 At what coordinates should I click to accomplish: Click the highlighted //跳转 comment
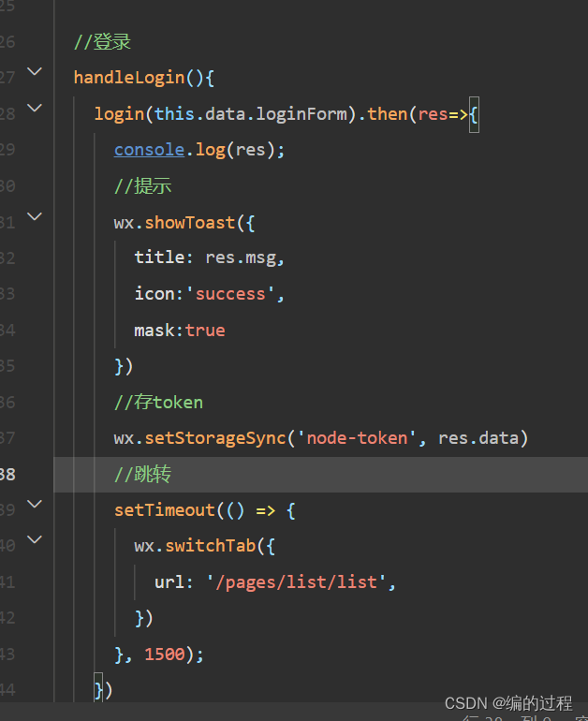(143, 474)
